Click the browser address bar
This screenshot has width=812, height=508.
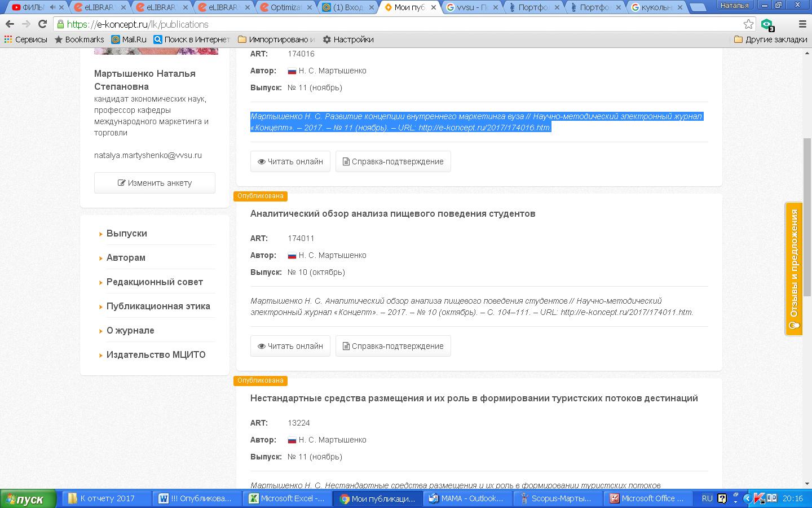(x=395, y=24)
